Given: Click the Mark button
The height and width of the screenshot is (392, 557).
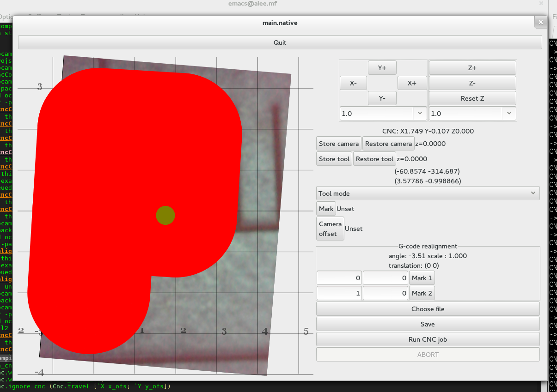Looking at the screenshot, I should [x=326, y=209].
